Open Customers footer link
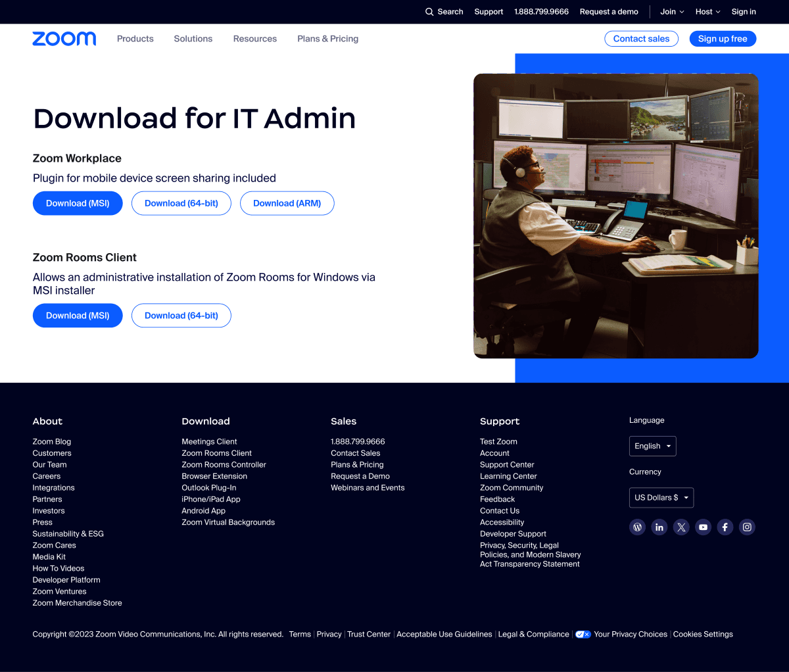The image size is (789, 672). [x=52, y=453]
